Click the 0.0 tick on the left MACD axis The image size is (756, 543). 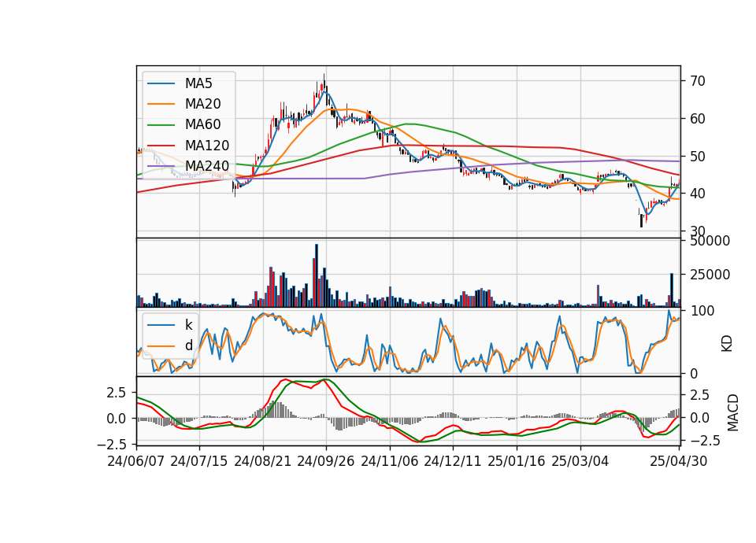pos(117,419)
